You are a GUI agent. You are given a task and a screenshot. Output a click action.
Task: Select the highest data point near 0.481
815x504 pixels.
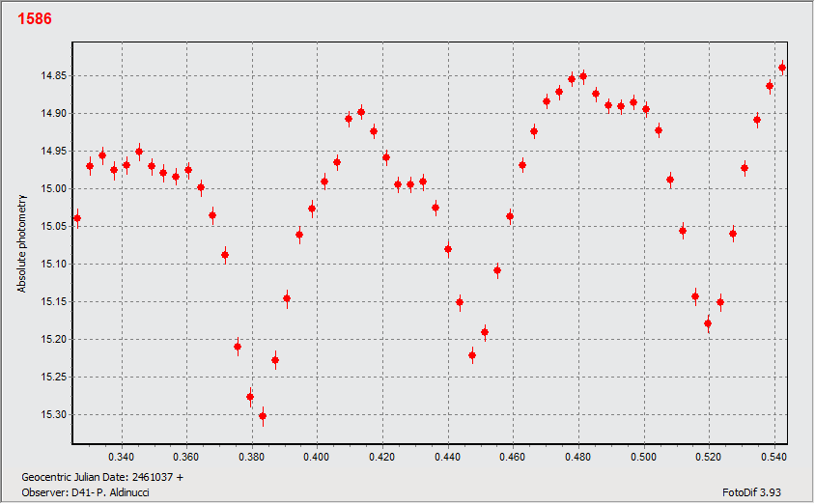pyautogui.click(x=583, y=76)
